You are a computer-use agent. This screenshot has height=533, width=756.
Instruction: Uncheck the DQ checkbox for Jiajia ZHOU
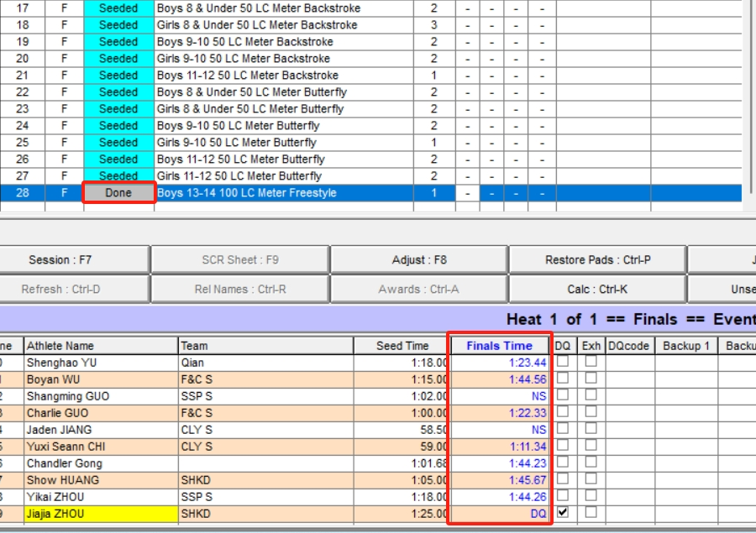pyautogui.click(x=563, y=512)
